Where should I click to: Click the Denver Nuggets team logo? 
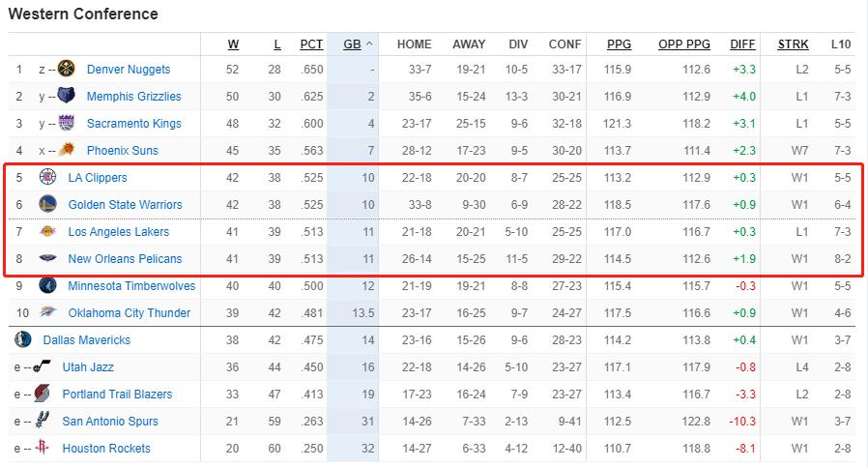[68, 70]
